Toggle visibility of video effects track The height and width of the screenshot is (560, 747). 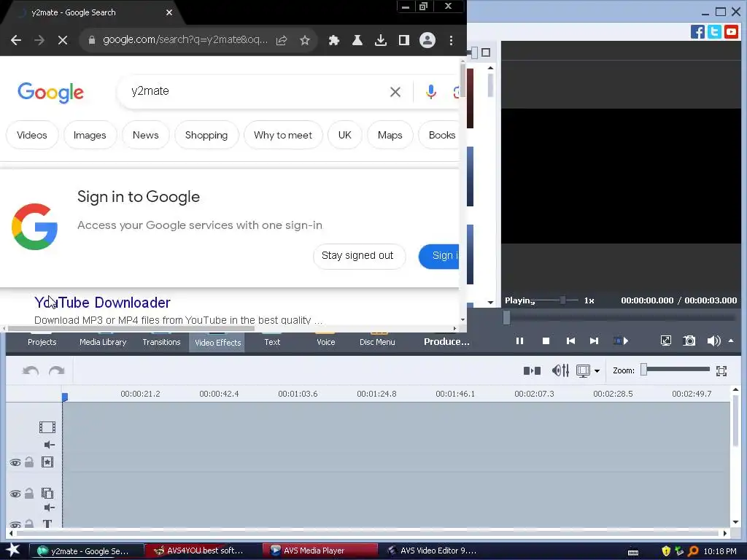click(15, 463)
